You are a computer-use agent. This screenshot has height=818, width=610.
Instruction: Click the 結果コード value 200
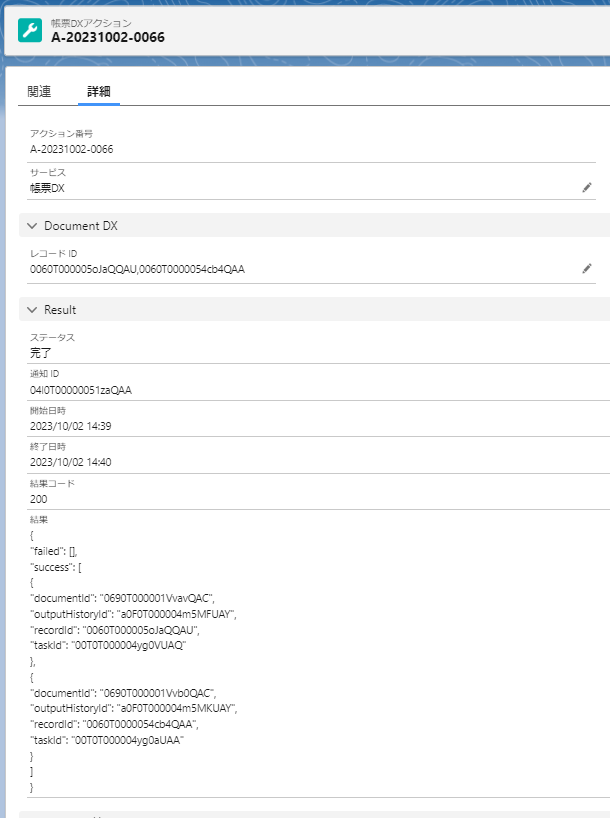point(39,498)
